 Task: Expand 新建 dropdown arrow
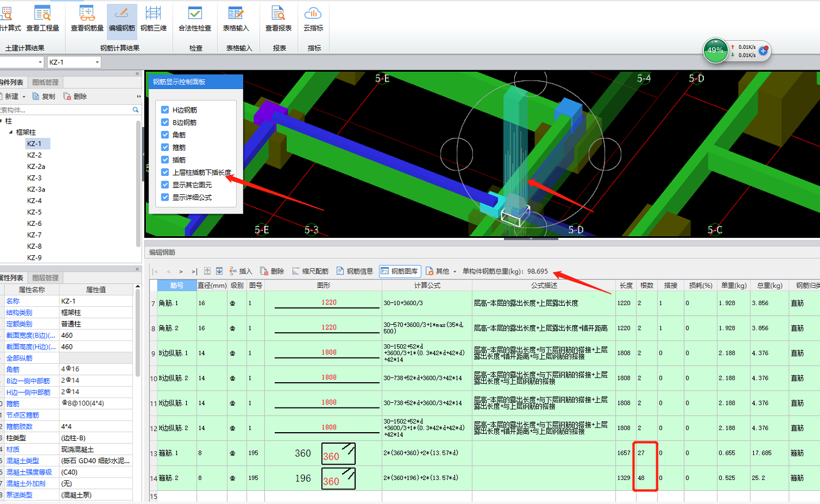(x=24, y=97)
